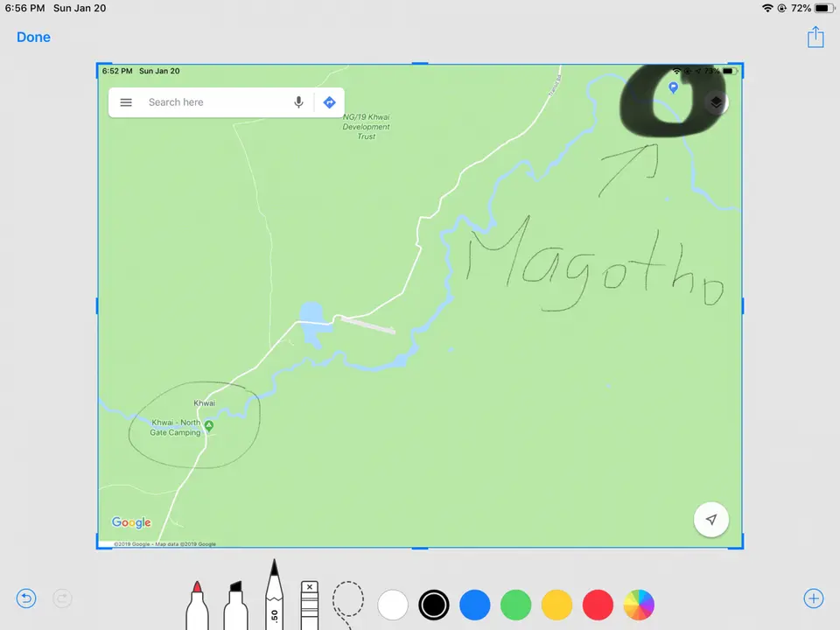Tap NG/19 Khwai Development Trust label
The width and height of the screenshot is (840, 630).
367,126
